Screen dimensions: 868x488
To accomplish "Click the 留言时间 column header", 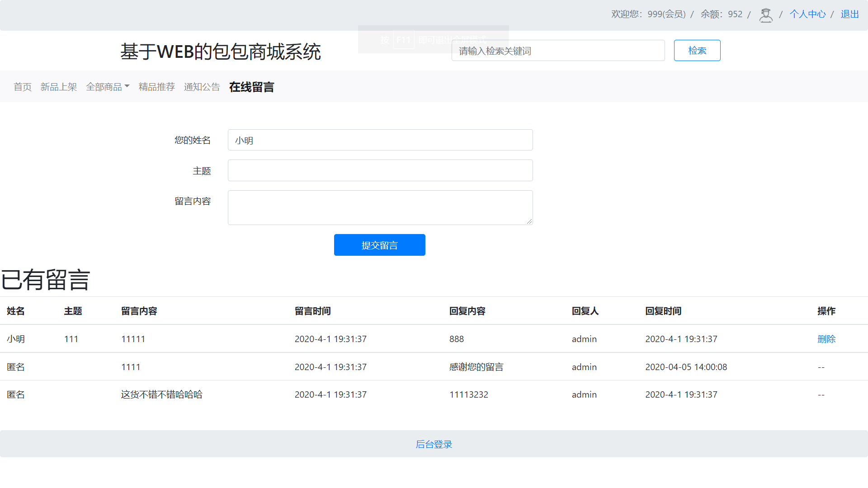I will pos(312,311).
